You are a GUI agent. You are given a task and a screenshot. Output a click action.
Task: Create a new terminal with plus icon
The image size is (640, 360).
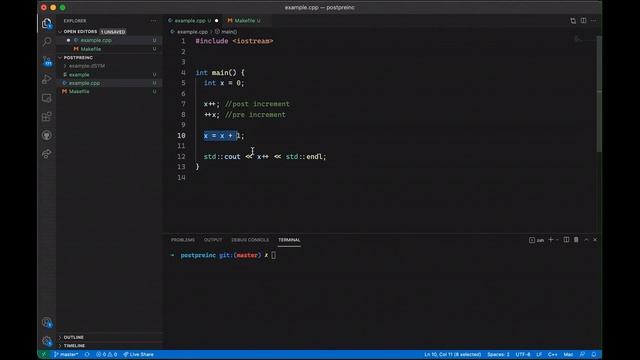point(551,240)
